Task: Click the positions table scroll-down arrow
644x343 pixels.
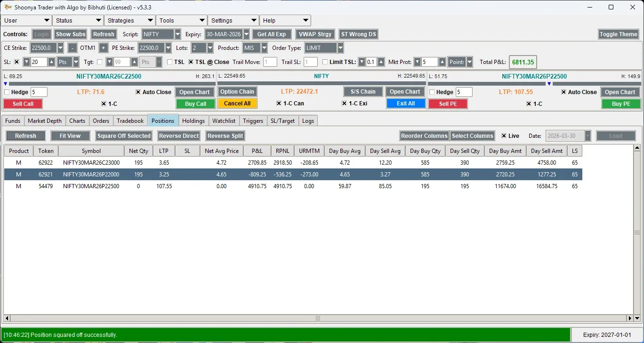Action: tap(637, 318)
